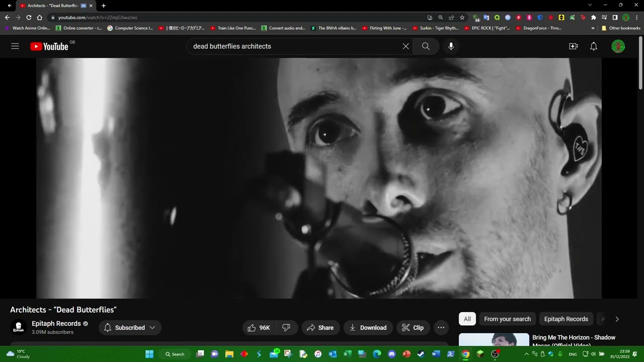Open Steam from the taskbar
Image resolution: width=644 pixels, height=362 pixels.
pos(421,354)
